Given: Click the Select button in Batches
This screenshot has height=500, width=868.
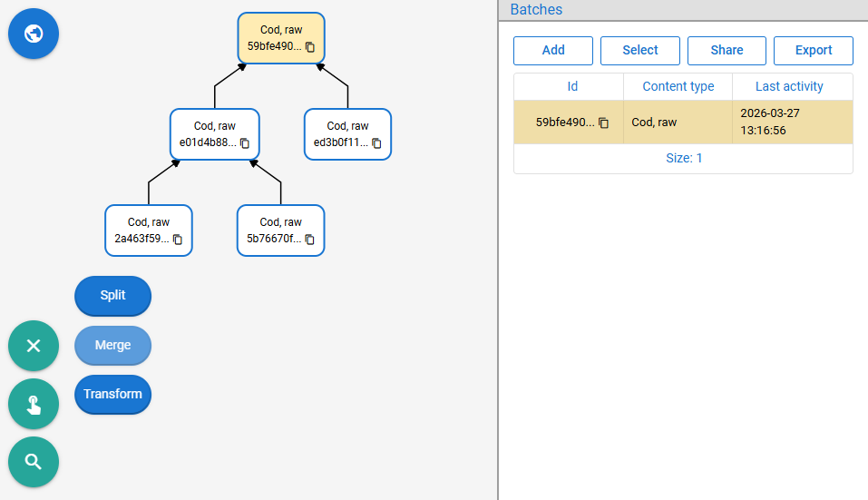Looking at the screenshot, I should 640,51.
